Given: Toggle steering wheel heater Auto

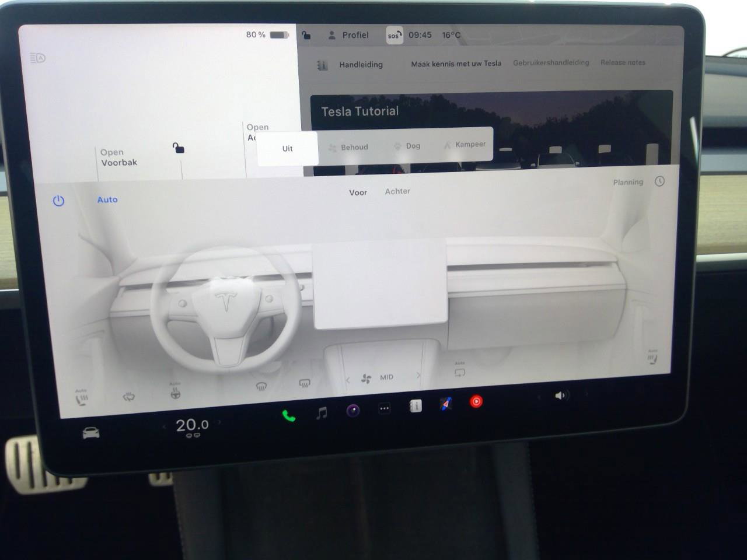Looking at the screenshot, I should [x=175, y=392].
